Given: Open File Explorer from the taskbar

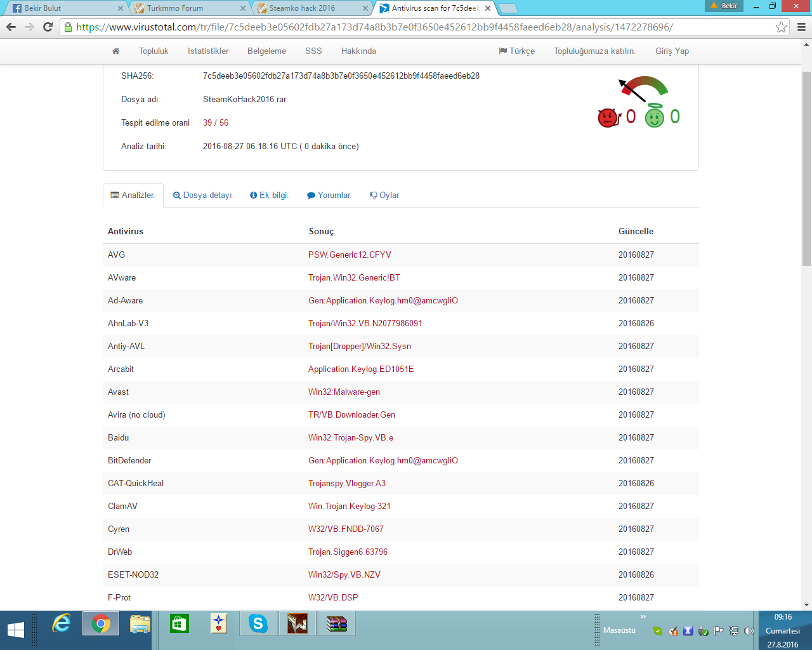Looking at the screenshot, I should (x=140, y=624).
